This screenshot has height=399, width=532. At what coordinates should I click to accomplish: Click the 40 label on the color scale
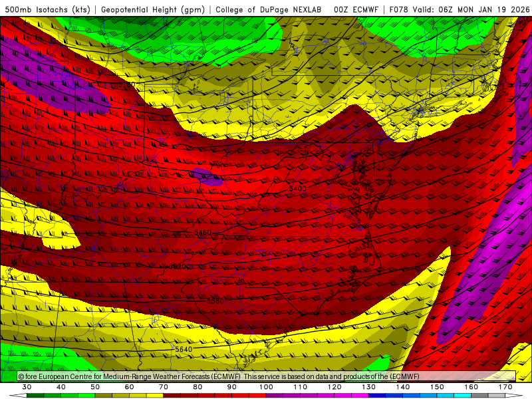[x=61, y=387]
